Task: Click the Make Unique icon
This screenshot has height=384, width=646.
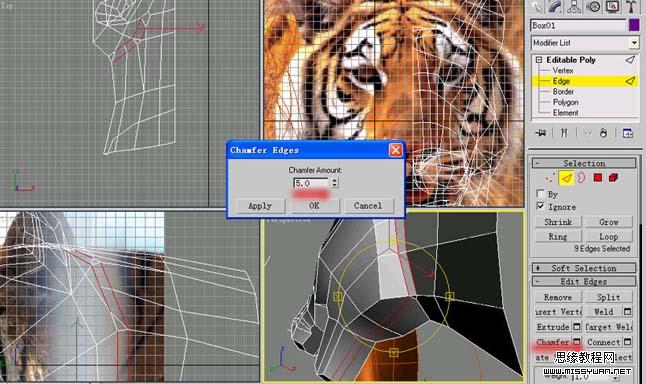Action: 587,133
